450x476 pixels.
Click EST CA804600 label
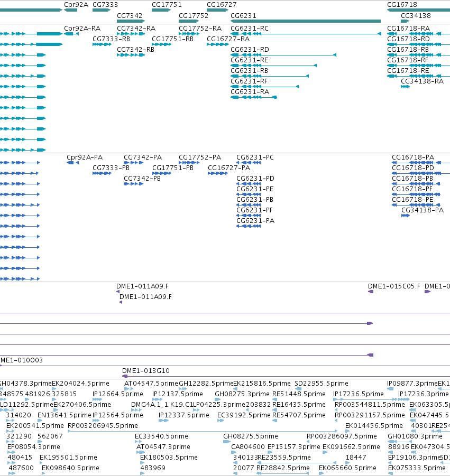(x=248, y=447)
